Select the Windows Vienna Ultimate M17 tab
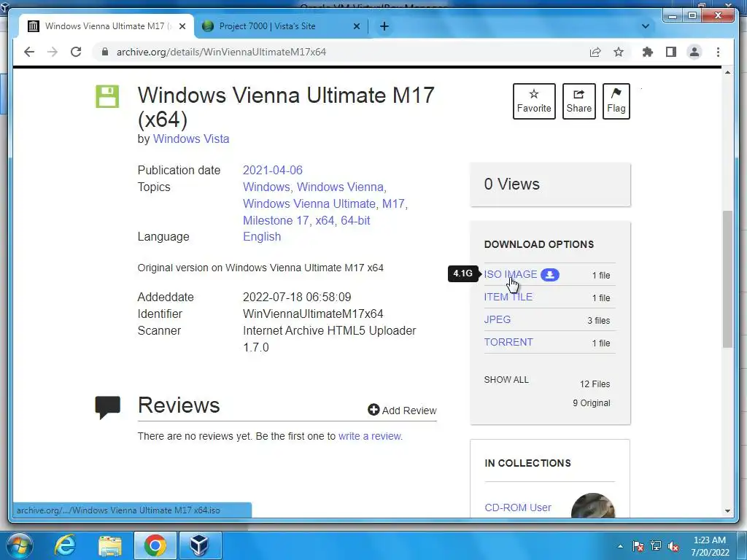Screen dimensions: 747x560 107,26
